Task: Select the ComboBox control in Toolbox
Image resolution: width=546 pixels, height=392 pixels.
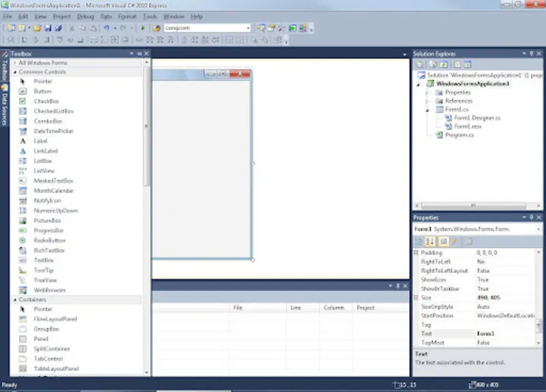Action: pos(48,121)
